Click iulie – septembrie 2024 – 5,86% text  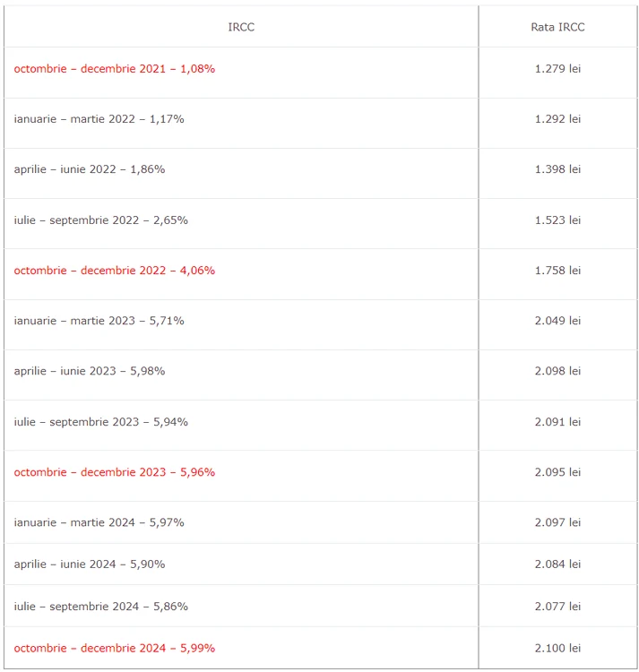(x=100, y=607)
